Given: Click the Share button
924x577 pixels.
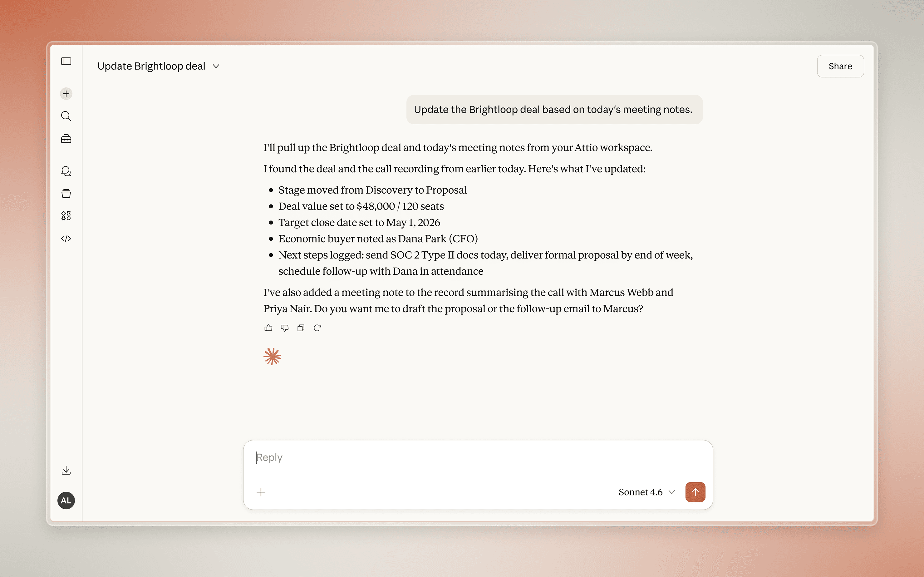Looking at the screenshot, I should (840, 66).
